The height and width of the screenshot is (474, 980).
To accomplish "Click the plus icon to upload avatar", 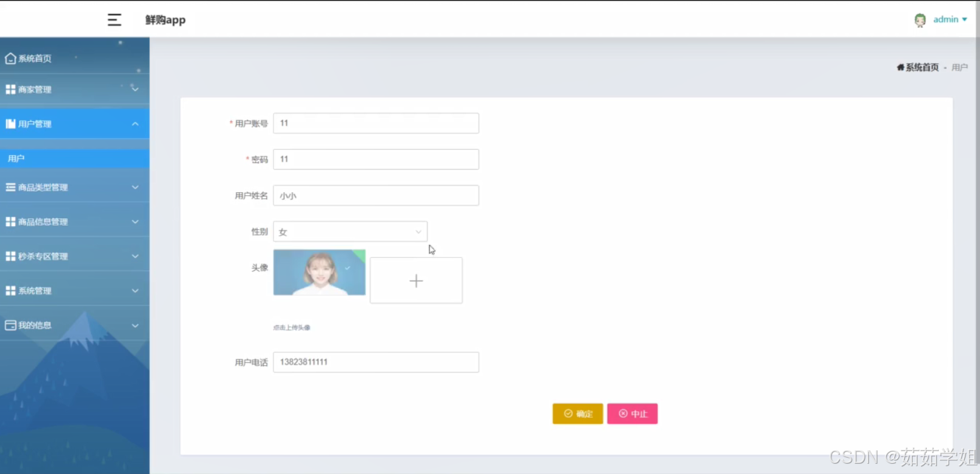I will click(416, 281).
